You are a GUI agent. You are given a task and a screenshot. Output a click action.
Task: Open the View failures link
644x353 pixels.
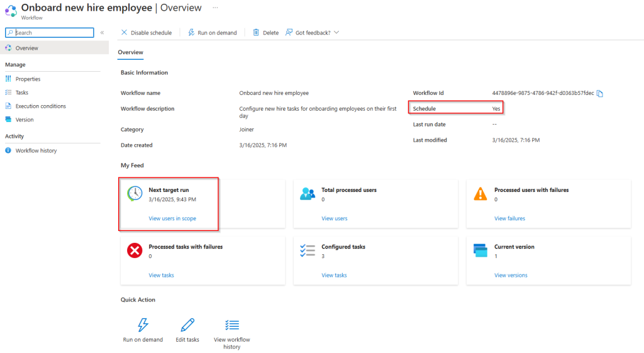pyautogui.click(x=509, y=218)
